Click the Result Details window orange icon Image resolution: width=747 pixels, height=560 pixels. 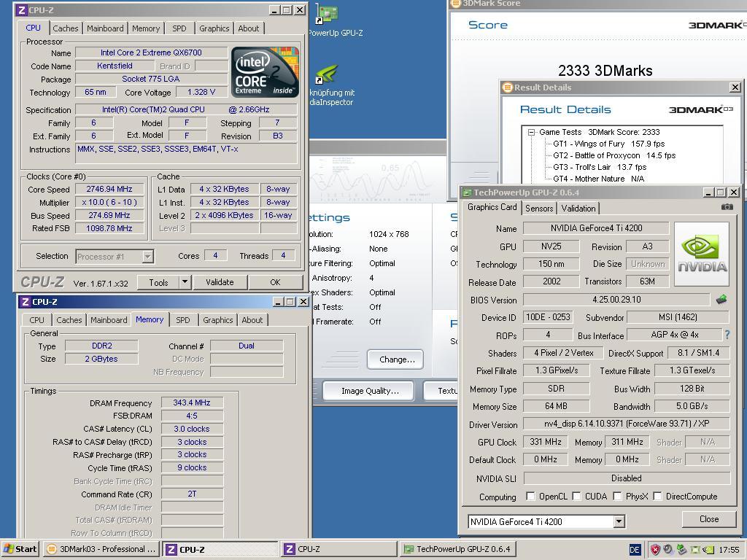(x=508, y=87)
